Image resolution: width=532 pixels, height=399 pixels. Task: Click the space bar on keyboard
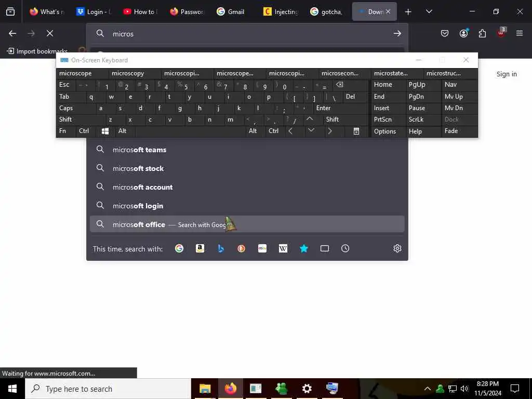(190, 131)
